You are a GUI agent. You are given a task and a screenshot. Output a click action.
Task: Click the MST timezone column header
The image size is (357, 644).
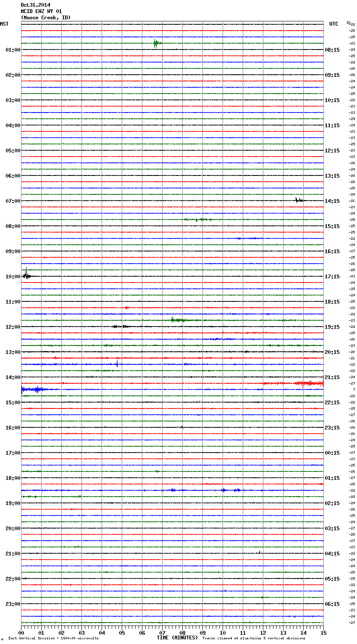tap(4, 24)
